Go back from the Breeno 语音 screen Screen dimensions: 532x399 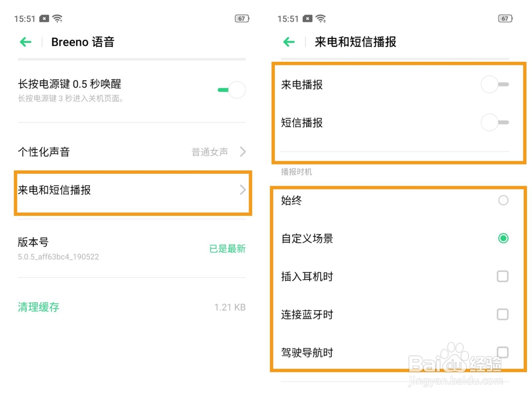(26, 42)
